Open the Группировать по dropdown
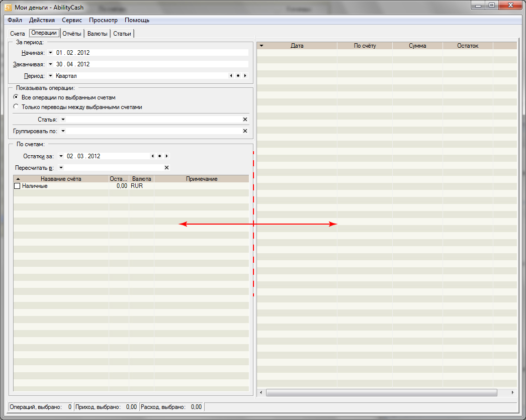526x420 pixels. pos(63,131)
